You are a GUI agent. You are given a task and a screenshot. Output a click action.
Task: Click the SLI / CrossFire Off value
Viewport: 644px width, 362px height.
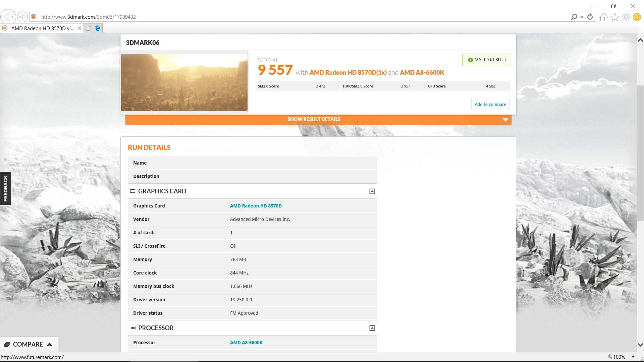[233, 246]
